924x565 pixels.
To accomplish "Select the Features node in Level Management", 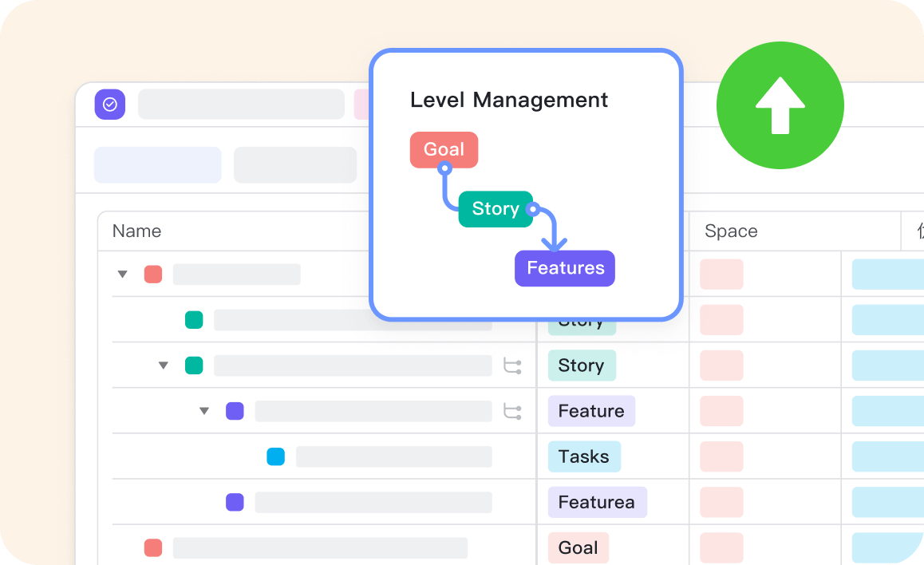I will click(x=565, y=268).
